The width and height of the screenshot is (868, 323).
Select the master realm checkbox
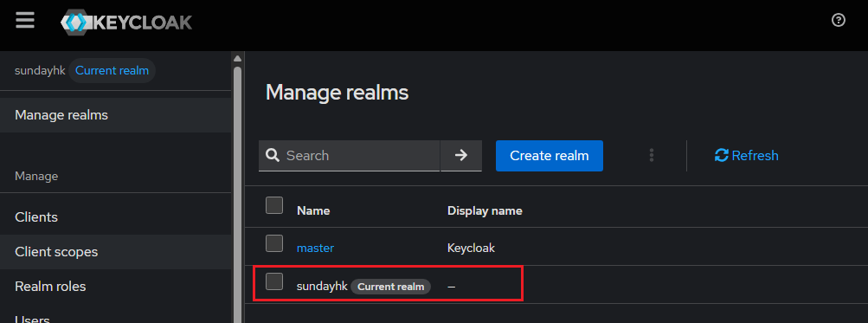click(274, 243)
